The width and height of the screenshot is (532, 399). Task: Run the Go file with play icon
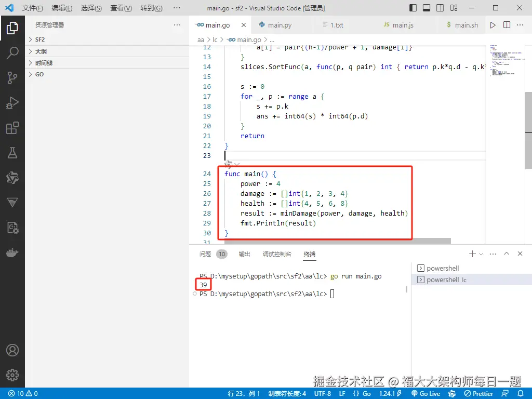493,25
